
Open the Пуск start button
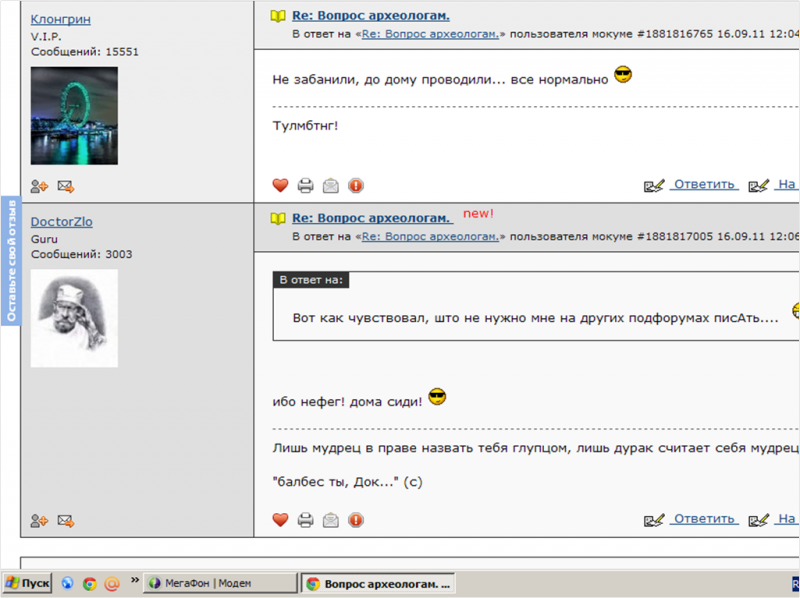coord(28,583)
